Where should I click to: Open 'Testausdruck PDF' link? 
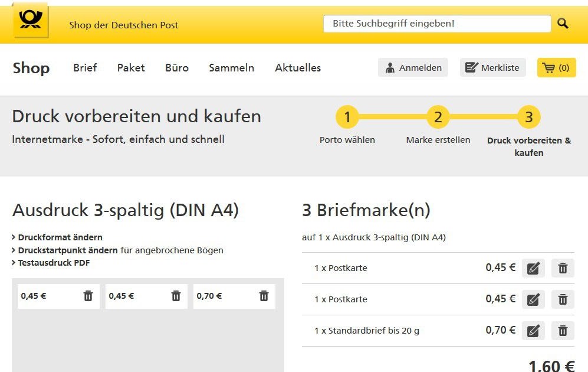[54, 263]
